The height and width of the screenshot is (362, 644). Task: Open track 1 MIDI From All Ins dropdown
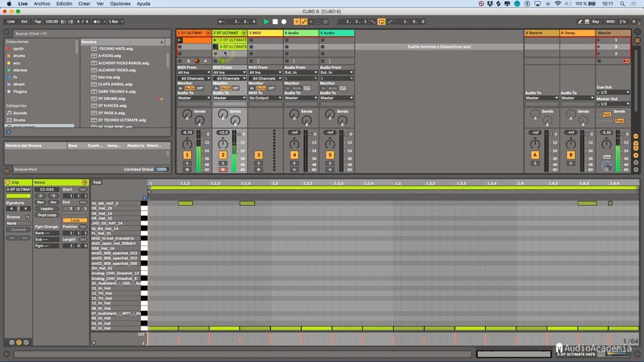[x=194, y=72]
